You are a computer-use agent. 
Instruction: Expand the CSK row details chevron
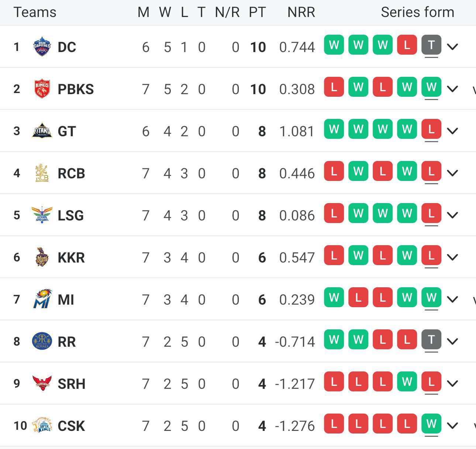click(x=452, y=426)
